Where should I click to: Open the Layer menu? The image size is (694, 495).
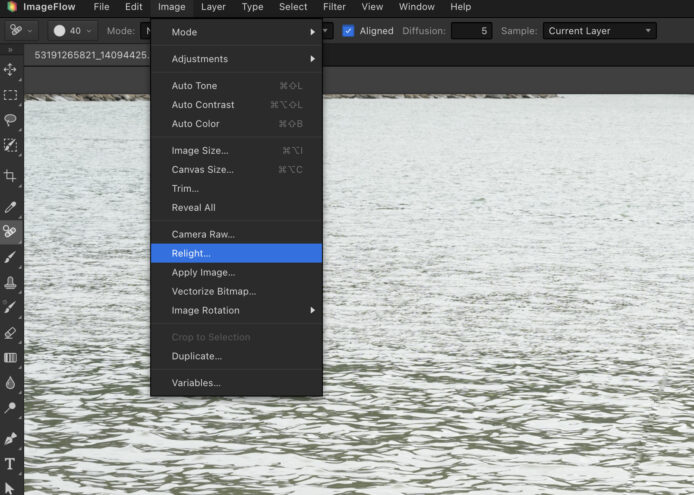click(213, 7)
